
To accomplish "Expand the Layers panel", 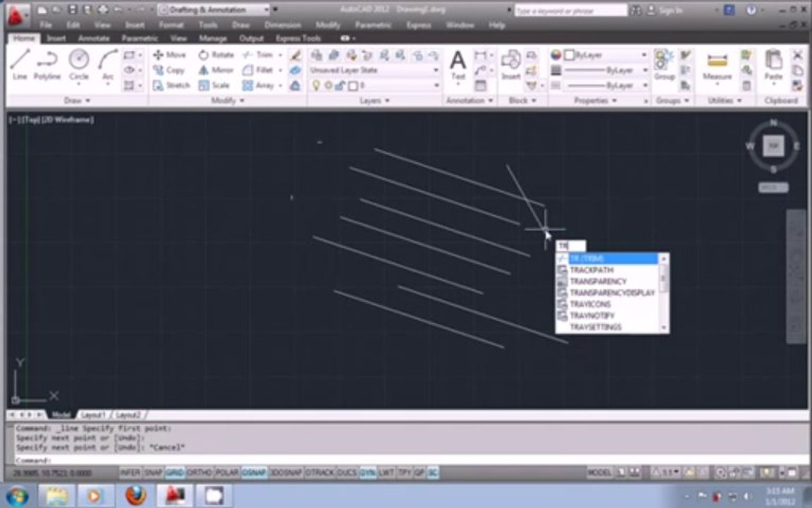I will tap(374, 101).
